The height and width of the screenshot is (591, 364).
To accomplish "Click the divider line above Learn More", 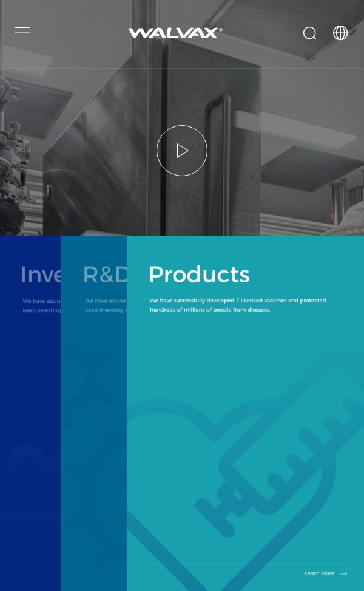I will click(243, 564).
